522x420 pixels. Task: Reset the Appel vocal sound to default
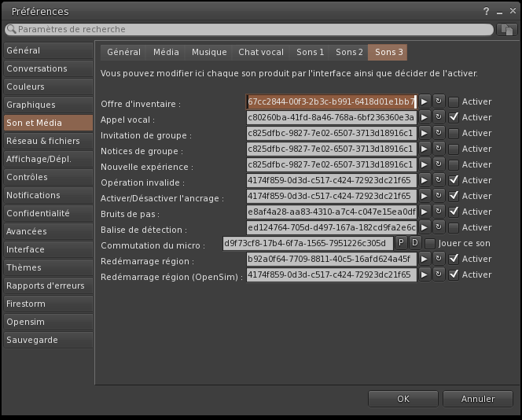pyautogui.click(x=439, y=117)
